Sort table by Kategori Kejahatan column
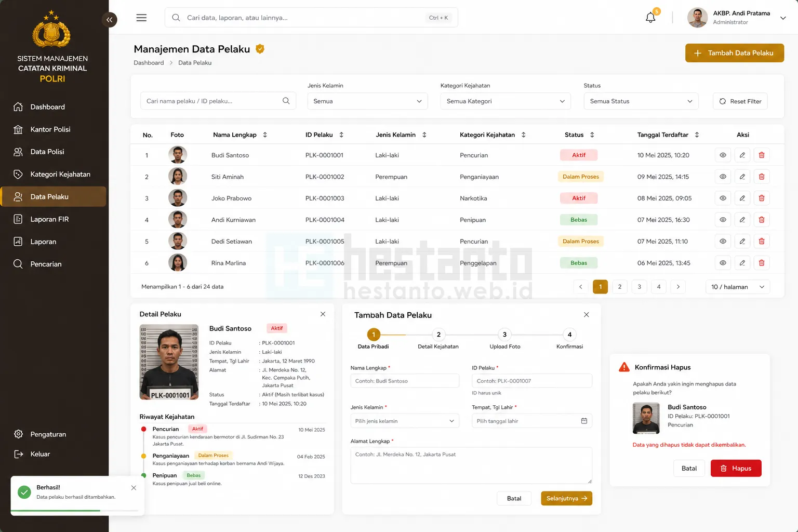The image size is (798, 532). click(x=524, y=135)
